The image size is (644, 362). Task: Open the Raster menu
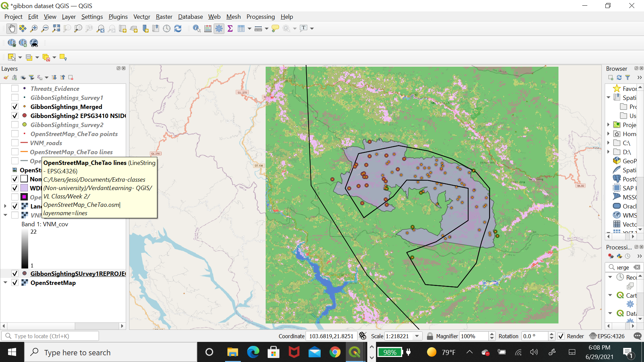[164, 17]
